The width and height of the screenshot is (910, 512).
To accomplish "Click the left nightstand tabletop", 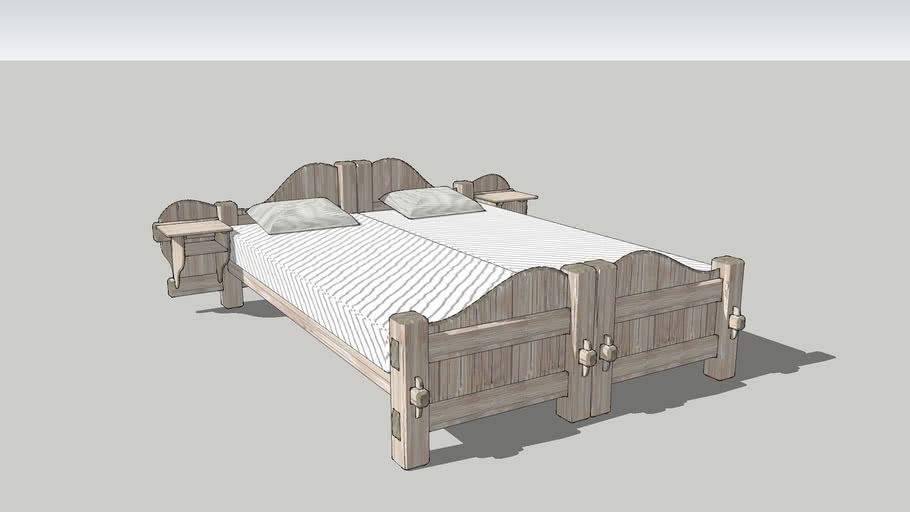I will tap(194, 229).
